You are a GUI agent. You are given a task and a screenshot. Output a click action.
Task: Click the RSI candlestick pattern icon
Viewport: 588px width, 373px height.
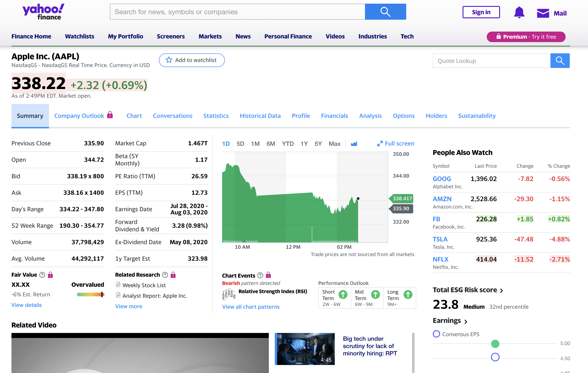click(229, 294)
